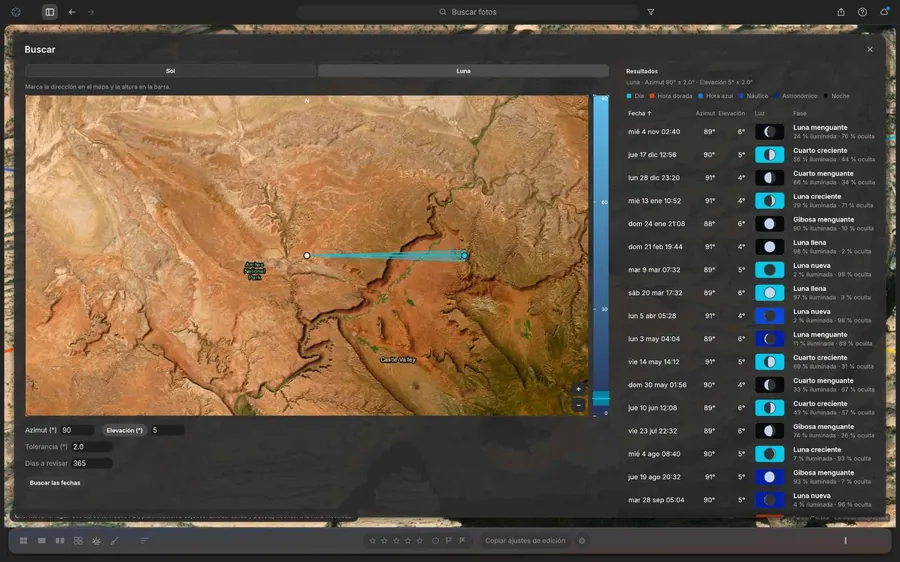The image size is (900, 562).
Task: Open the sunrise planner icon
Action: 96,541
